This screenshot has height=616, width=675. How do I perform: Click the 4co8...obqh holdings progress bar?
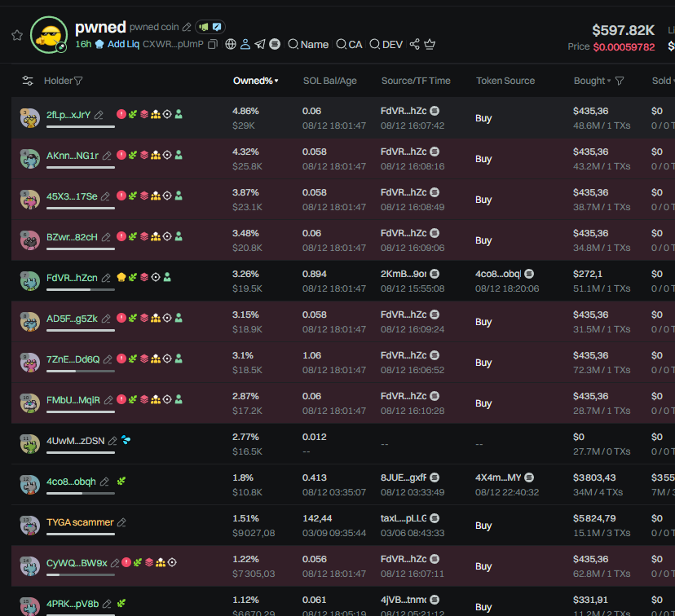(x=81, y=494)
